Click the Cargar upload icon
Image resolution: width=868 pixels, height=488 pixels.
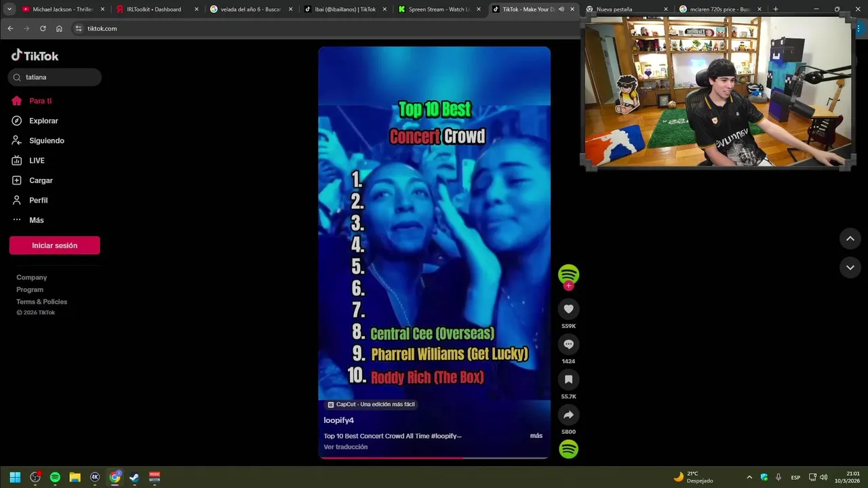(x=17, y=180)
